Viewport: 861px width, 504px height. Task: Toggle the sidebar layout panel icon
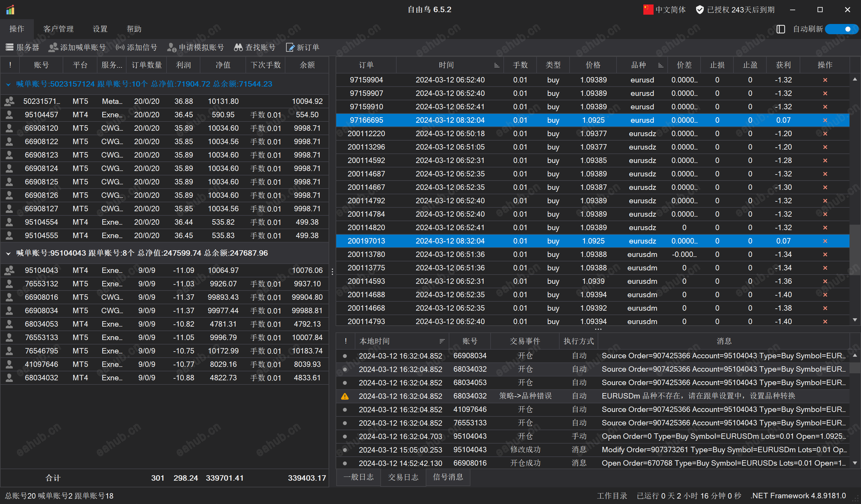pos(781,29)
